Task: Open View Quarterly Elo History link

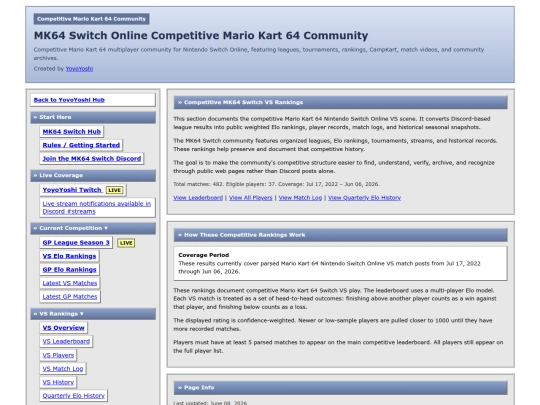Action: (x=364, y=198)
